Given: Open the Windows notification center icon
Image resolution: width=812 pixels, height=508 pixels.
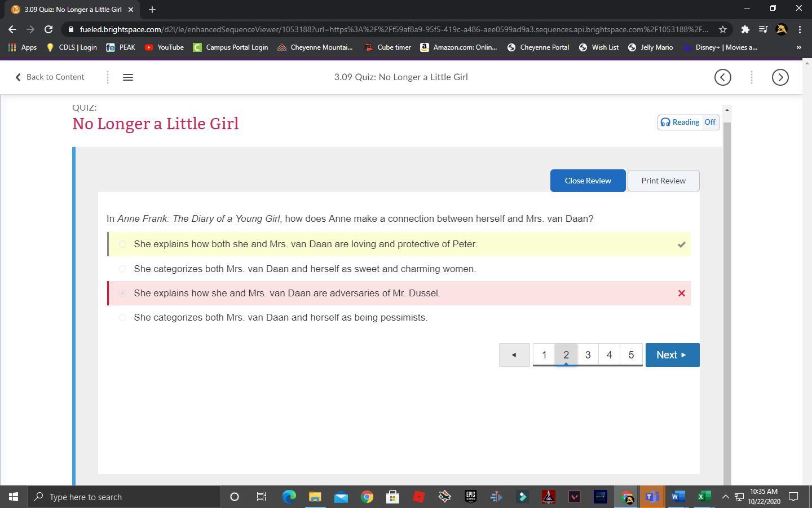Looking at the screenshot, I should coord(793,497).
